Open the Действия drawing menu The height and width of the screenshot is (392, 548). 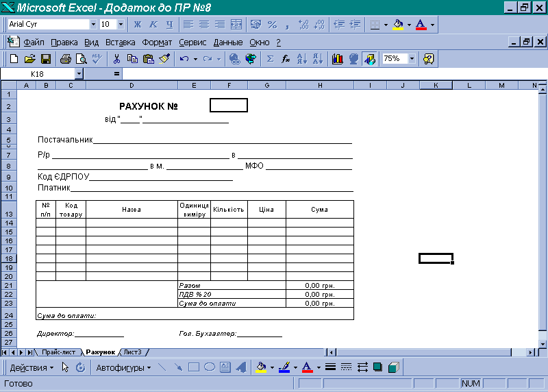32,368
